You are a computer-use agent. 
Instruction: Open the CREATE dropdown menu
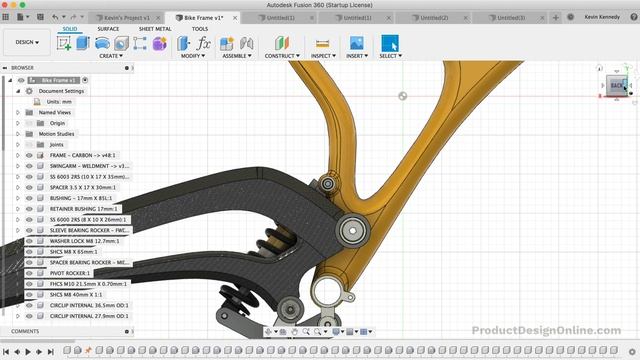[x=111, y=56]
